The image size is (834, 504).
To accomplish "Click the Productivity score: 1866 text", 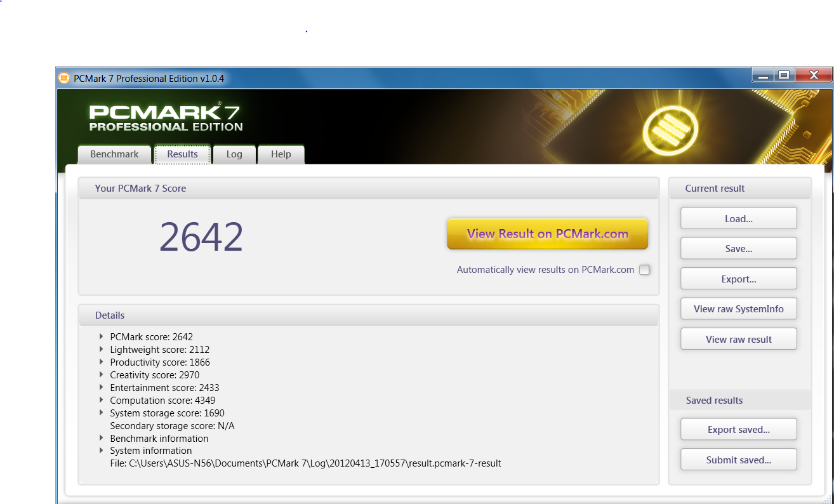I will pyautogui.click(x=160, y=362).
